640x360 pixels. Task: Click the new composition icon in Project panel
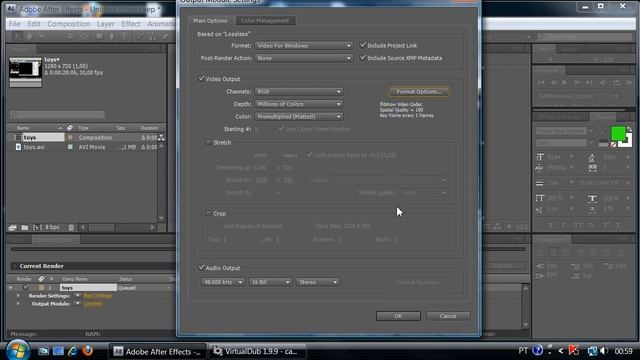pyautogui.click(x=37, y=227)
